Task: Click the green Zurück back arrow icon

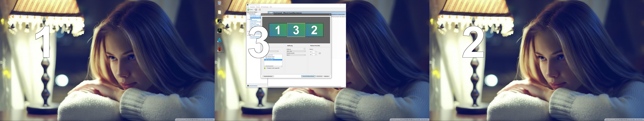Action: click(x=248, y=9)
